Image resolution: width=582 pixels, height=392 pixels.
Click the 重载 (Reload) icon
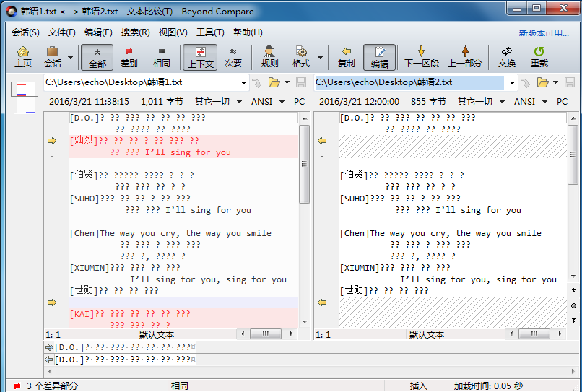pos(539,56)
